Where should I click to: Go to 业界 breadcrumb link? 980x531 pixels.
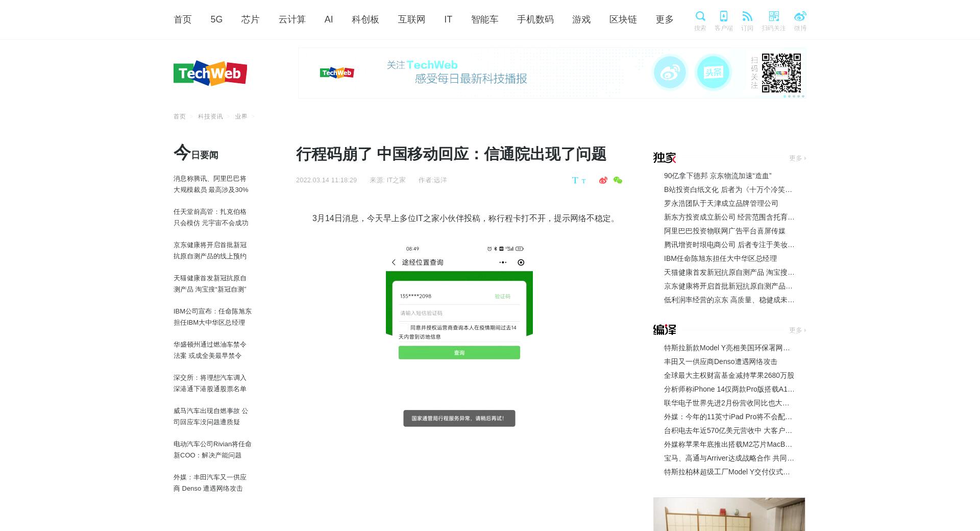point(241,116)
